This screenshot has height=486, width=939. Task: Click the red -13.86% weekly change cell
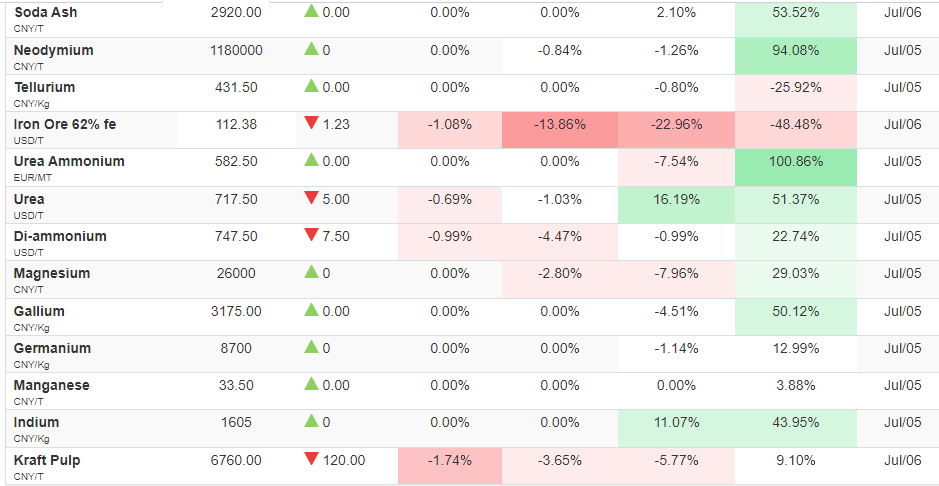tap(560, 130)
